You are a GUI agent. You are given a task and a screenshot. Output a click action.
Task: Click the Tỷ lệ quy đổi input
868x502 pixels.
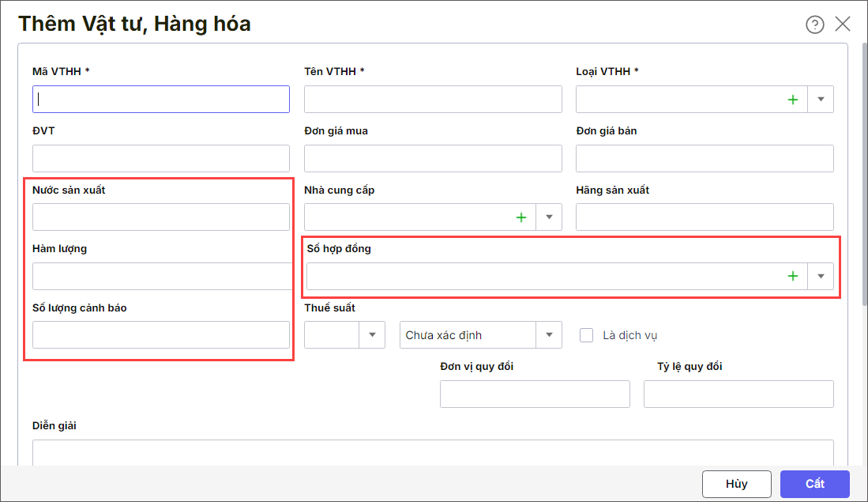738,394
